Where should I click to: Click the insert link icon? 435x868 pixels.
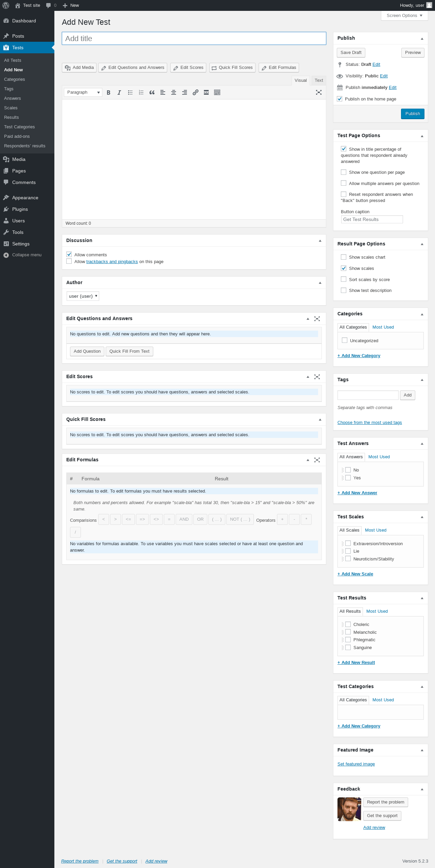195,92
